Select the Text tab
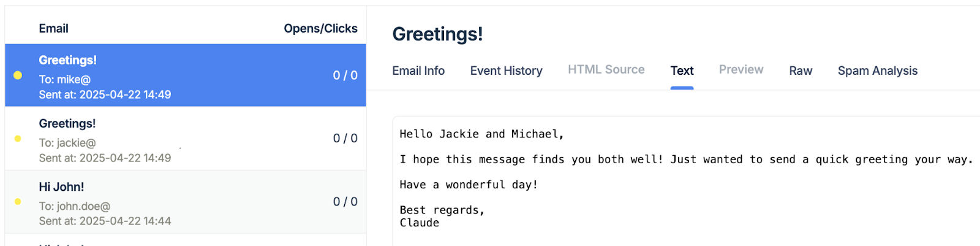 coord(682,71)
